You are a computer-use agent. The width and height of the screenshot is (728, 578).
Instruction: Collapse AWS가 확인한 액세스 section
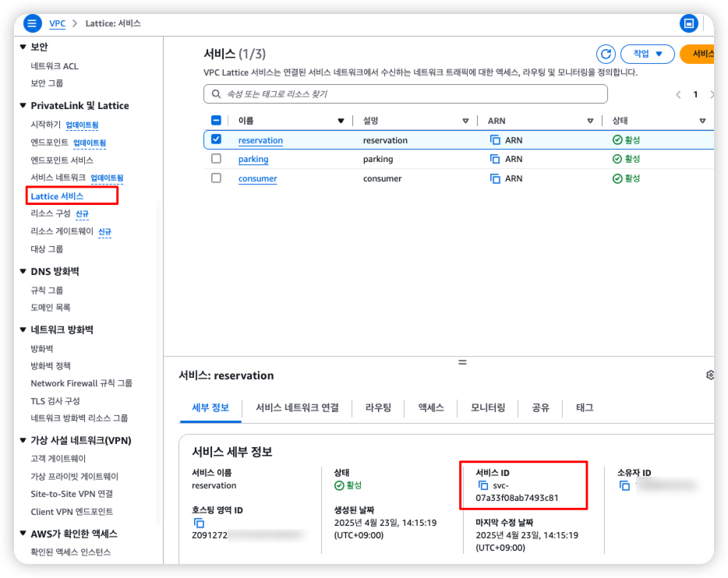click(23, 534)
